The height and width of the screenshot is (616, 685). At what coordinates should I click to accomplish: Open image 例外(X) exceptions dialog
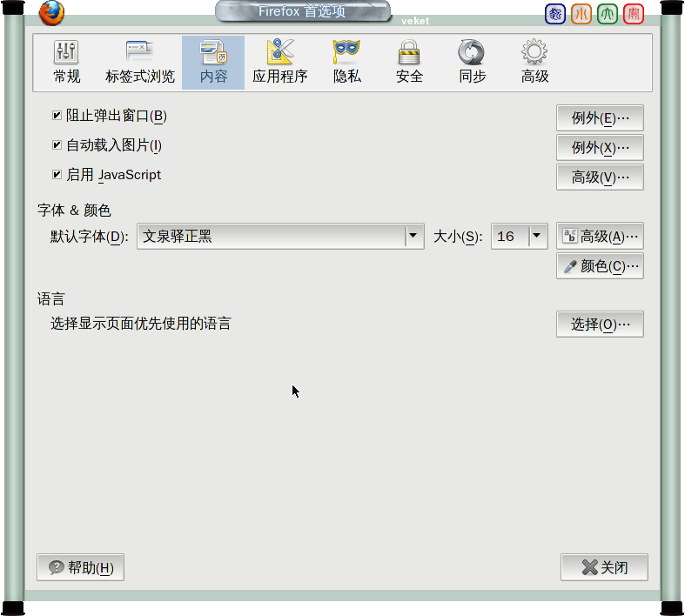coord(600,148)
